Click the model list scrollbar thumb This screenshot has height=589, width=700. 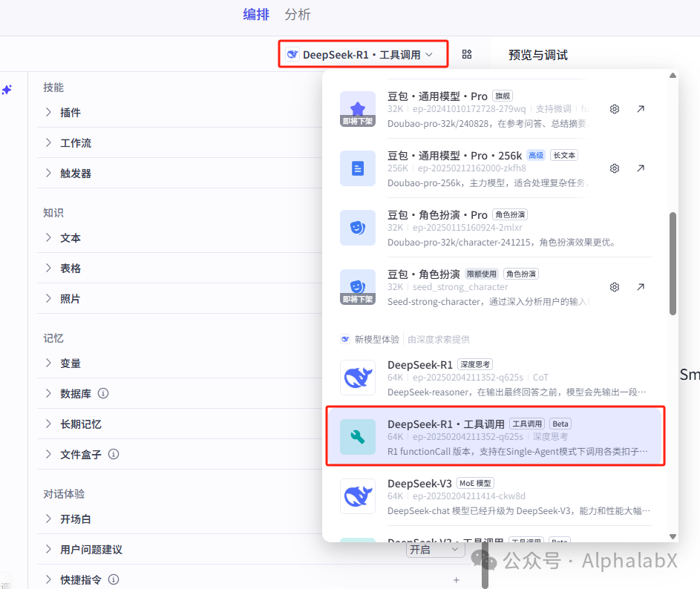pyautogui.click(x=673, y=263)
